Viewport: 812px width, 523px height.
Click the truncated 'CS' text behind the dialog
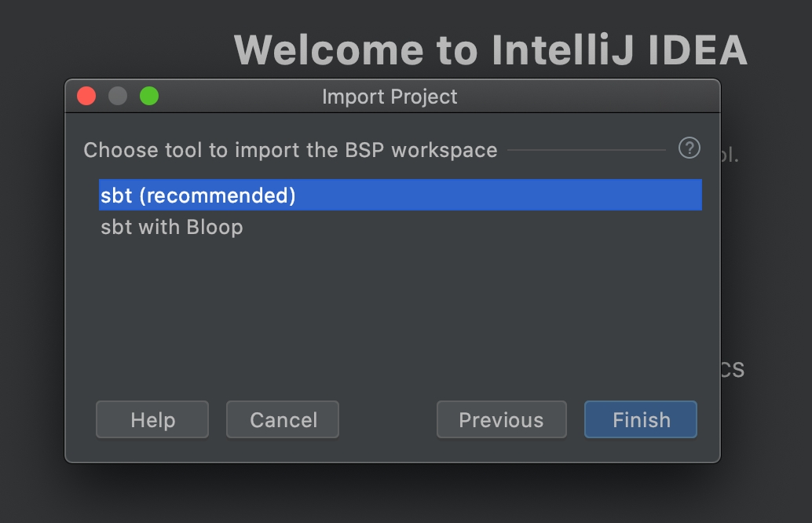point(732,370)
